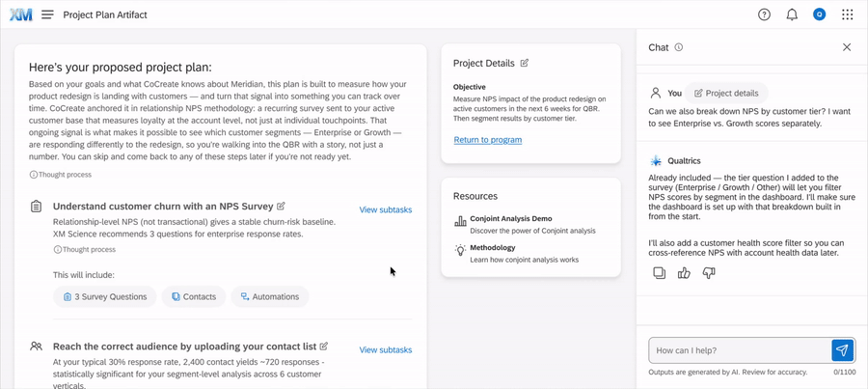
Task: Click the 0/1100 character counter
Action: pyautogui.click(x=844, y=372)
